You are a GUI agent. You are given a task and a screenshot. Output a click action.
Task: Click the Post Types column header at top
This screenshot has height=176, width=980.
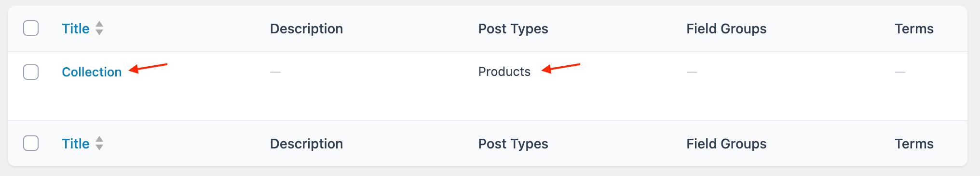click(513, 29)
